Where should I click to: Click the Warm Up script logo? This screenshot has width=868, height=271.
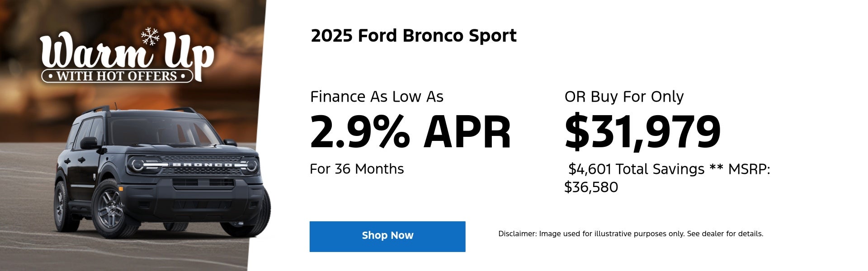click(x=127, y=54)
